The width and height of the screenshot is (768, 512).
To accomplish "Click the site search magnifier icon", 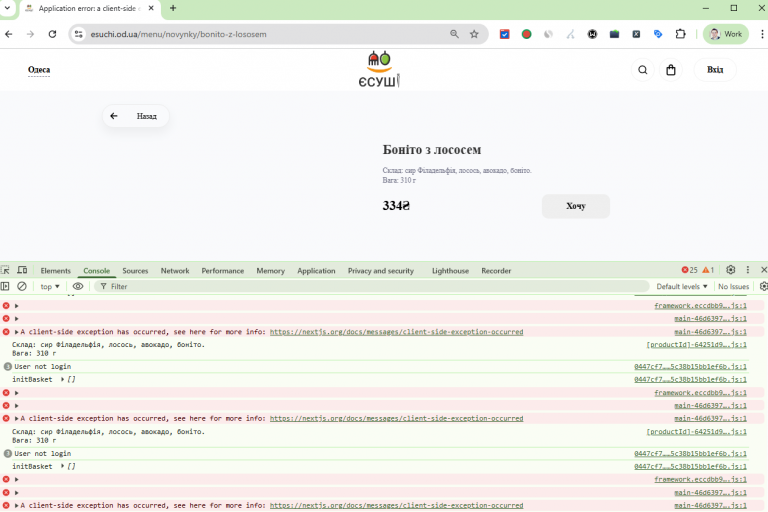I will [x=643, y=70].
